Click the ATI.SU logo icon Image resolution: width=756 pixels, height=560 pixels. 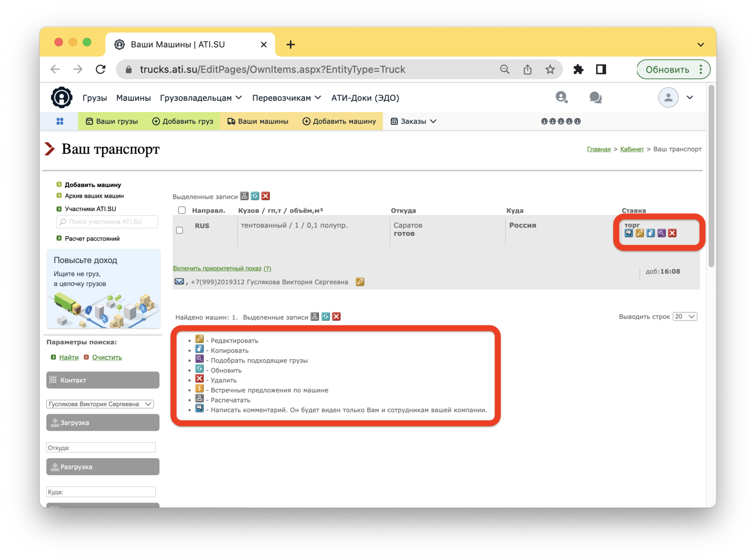(61, 97)
